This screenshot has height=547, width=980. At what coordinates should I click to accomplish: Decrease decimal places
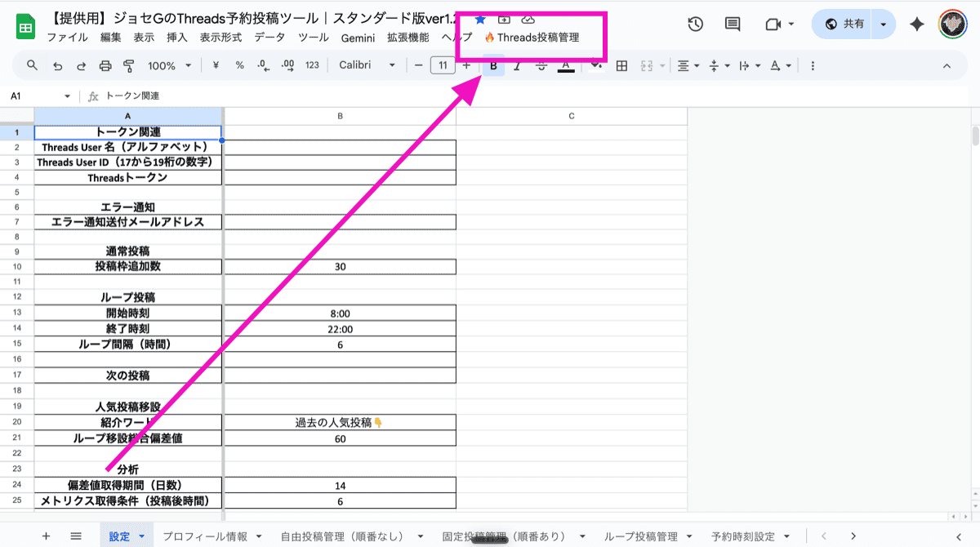[x=263, y=65]
